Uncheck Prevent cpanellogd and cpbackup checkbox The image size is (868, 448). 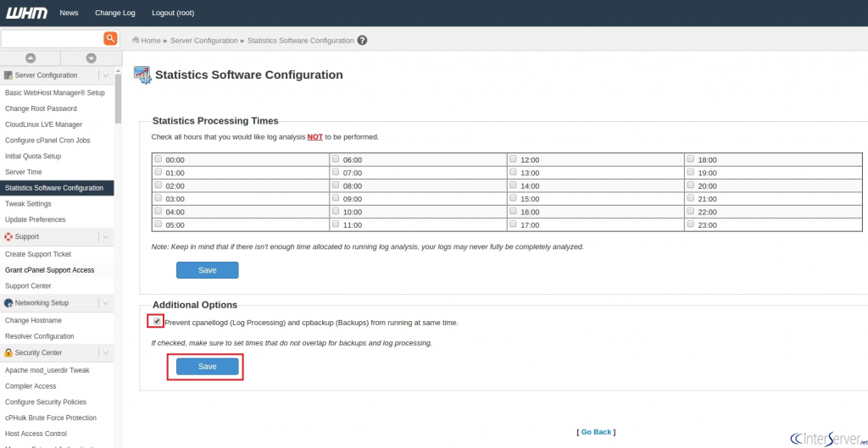coord(157,321)
